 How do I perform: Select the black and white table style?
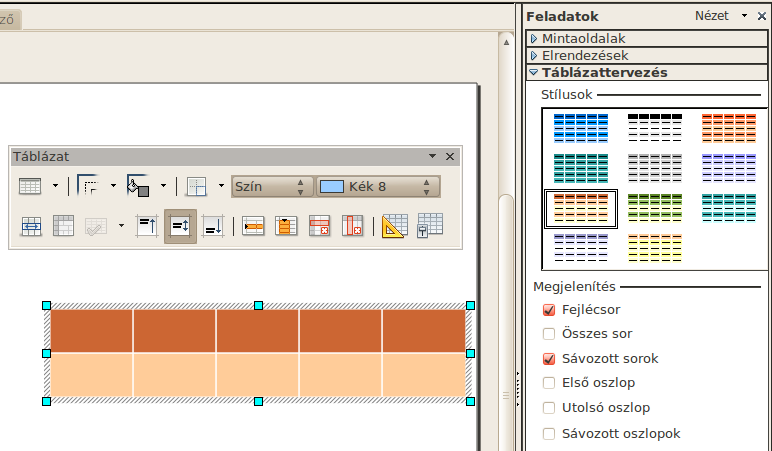655,128
